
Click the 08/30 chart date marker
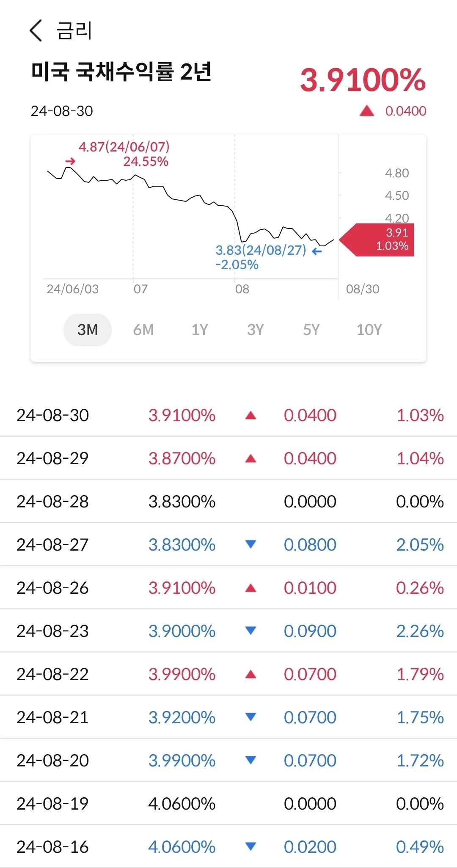[x=363, y=289]
